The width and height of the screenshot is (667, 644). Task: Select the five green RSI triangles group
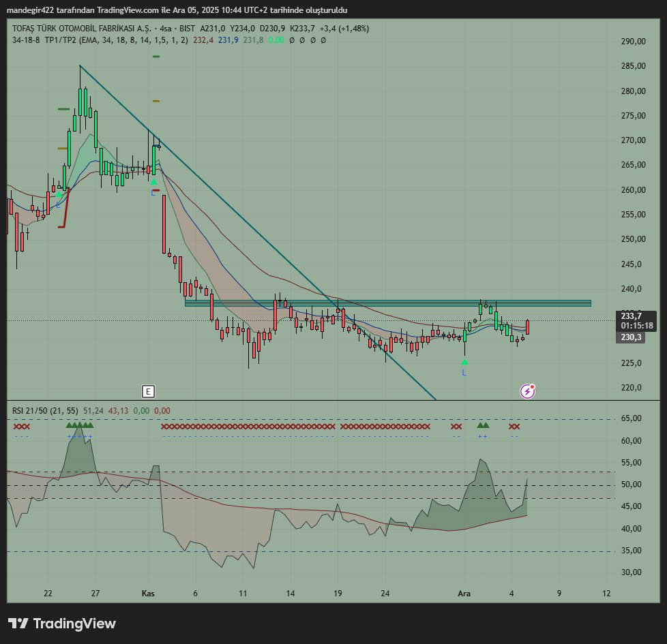click(x=80, y=425)
